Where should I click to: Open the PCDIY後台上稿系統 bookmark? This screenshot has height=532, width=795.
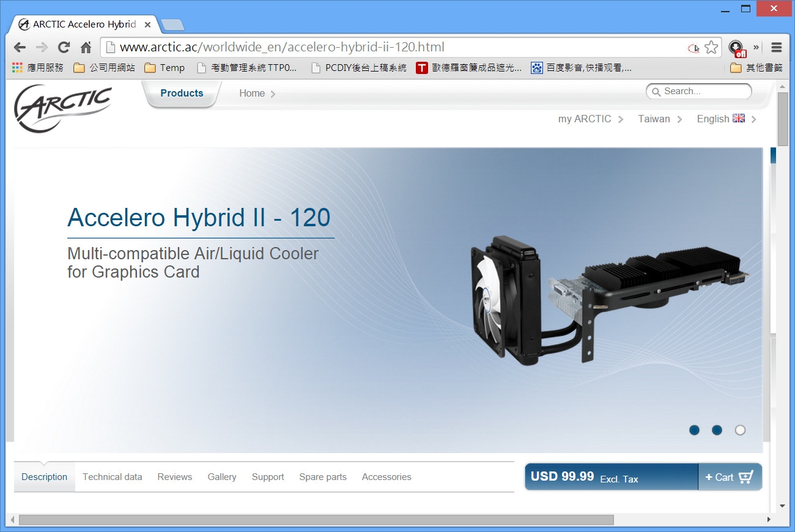pyautogui.click(x=359, y=68)
